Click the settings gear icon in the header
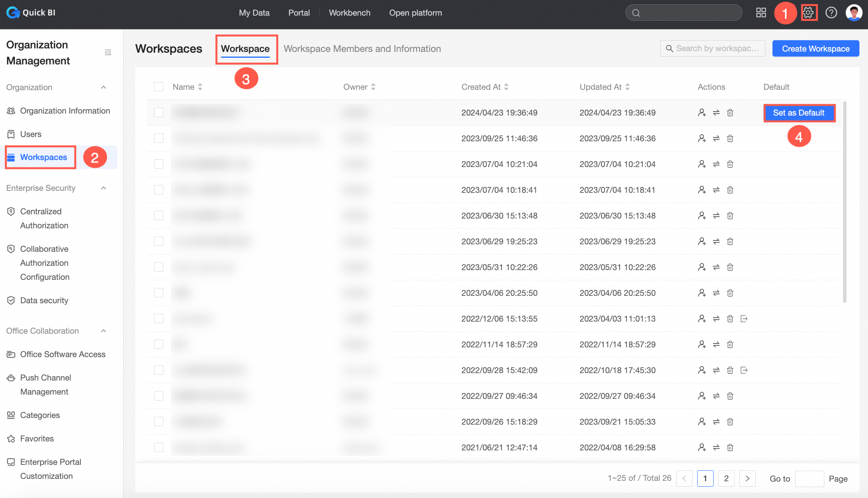The height and width of the screenshot is (498, 868). tap(809, 13)
